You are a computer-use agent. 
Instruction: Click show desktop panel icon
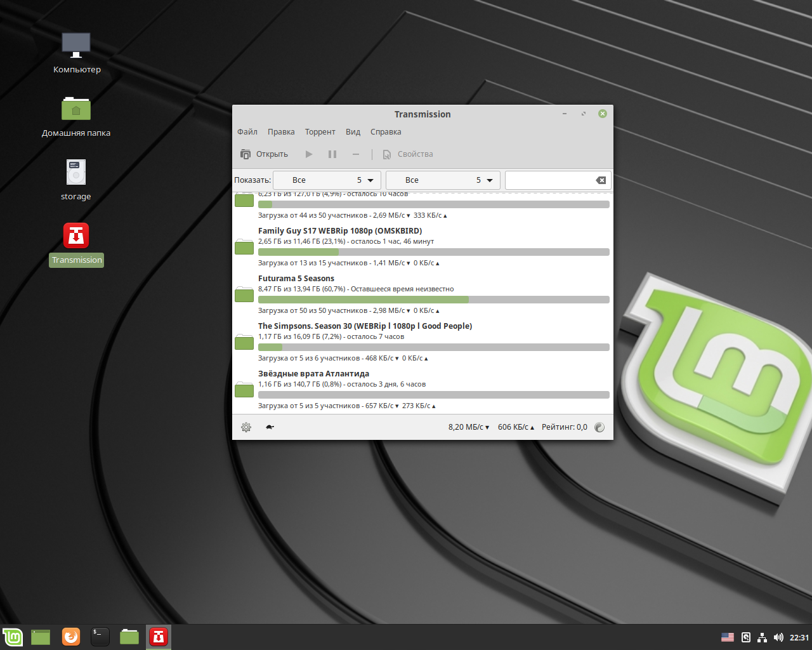41,637
